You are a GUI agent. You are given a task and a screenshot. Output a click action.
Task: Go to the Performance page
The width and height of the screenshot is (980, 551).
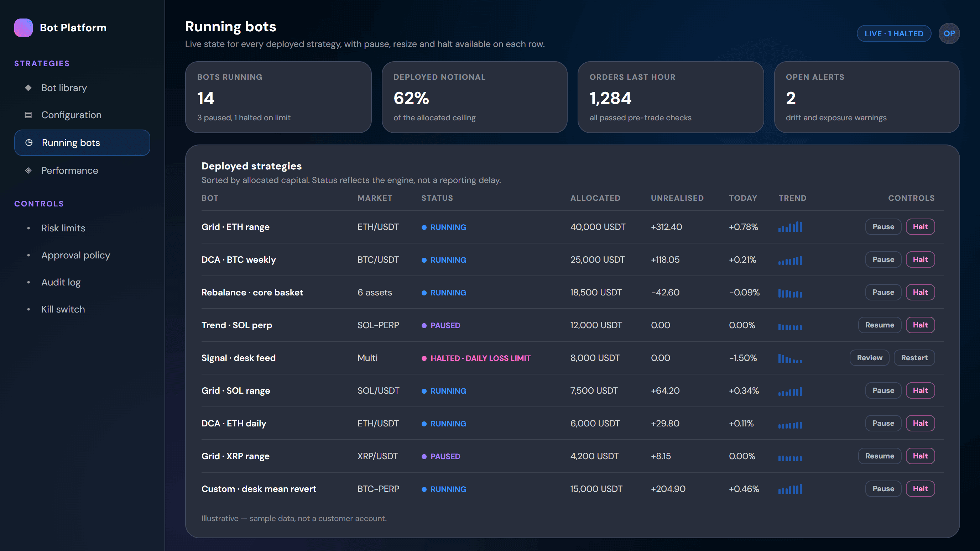pos(82,170)
